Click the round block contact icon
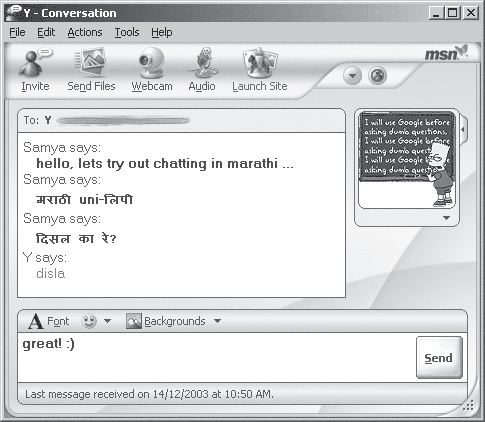Screen dimensions: 485x422 (x=377, y=76)
